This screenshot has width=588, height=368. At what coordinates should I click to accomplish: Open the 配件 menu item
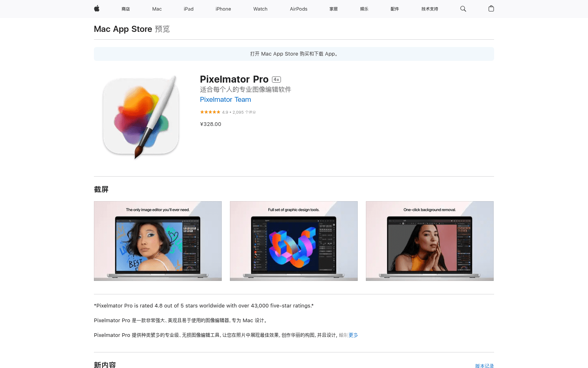point(395,9)
